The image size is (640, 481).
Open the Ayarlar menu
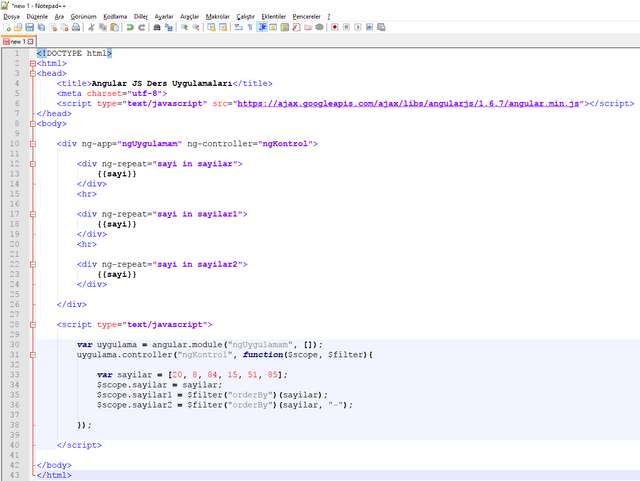[164, 17]
